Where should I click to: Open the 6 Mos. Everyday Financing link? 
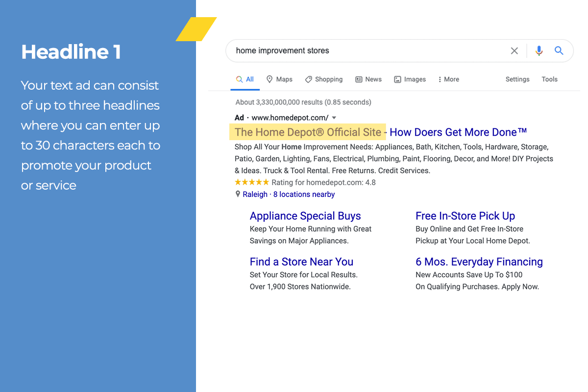coord(479,262)
